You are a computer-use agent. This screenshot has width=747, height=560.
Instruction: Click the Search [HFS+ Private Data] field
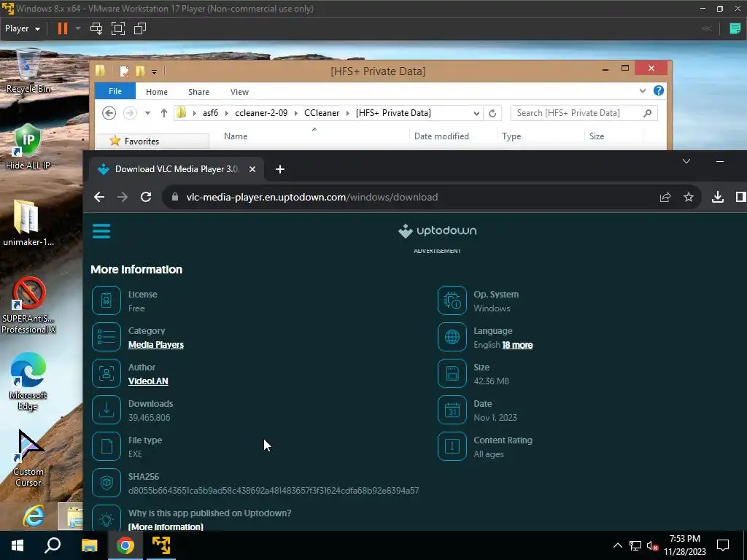pyautogui.click(x=584, y=113)
